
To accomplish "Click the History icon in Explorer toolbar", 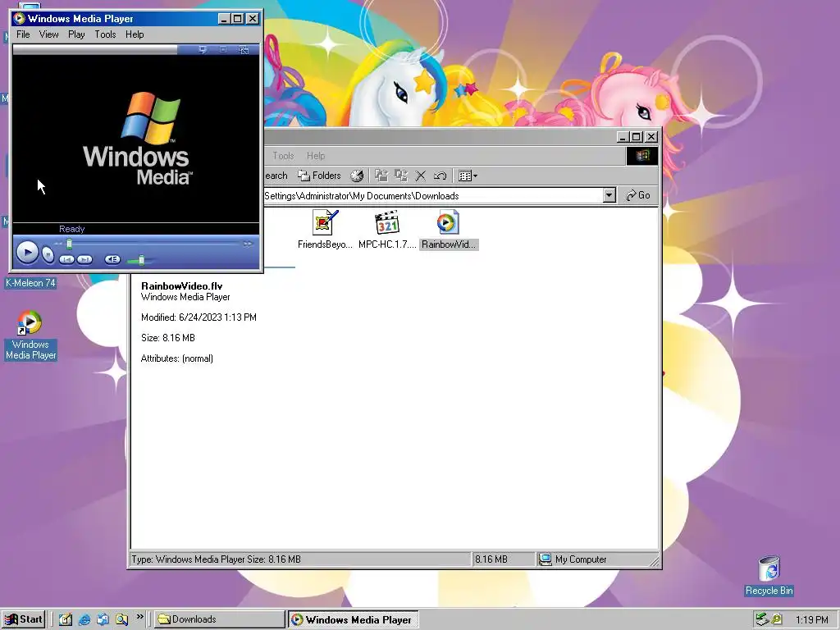I will tap(357, 176).
